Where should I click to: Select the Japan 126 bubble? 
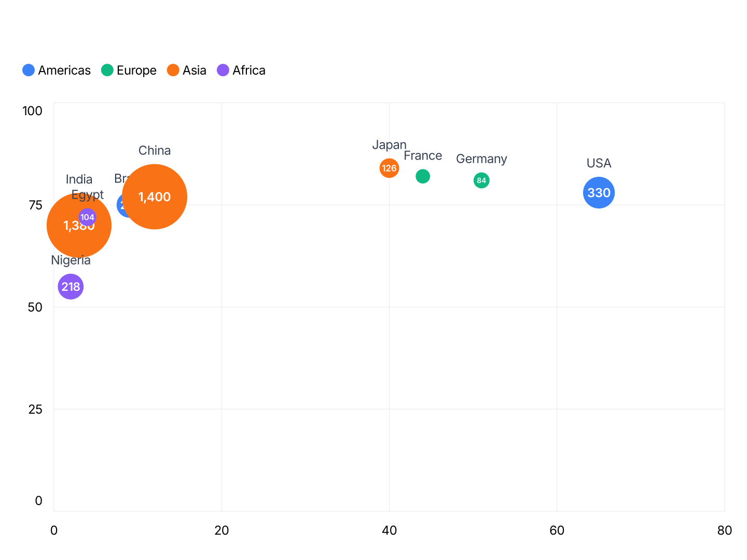(x=389, y=168)
